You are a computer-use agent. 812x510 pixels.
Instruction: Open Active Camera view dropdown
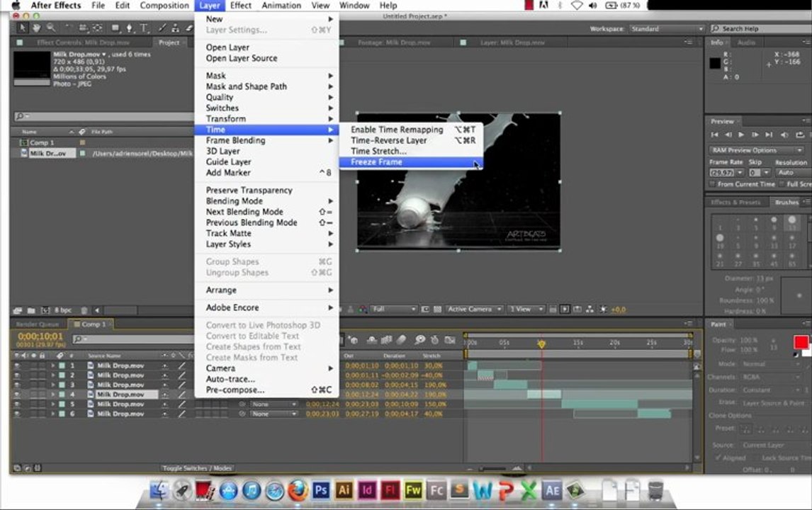pyautogui.click(x=474, y=309)
